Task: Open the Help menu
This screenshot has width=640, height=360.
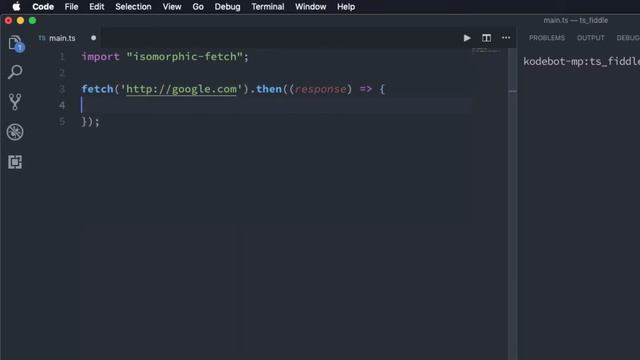Action: tap(346, 7)
